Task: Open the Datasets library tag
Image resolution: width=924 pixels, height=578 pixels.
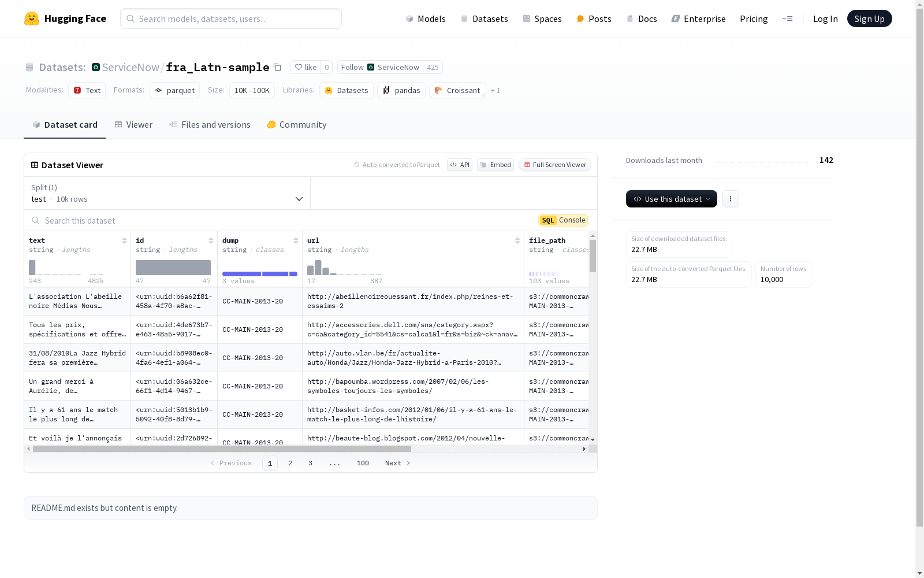Action: point(346,90)
